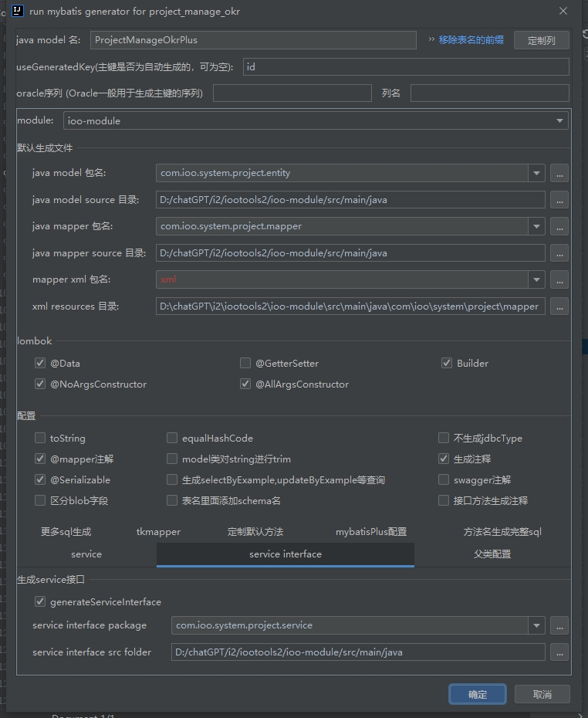
Task: Enable the swagger注解 checkbox
Action: click(x=444, y=480)
